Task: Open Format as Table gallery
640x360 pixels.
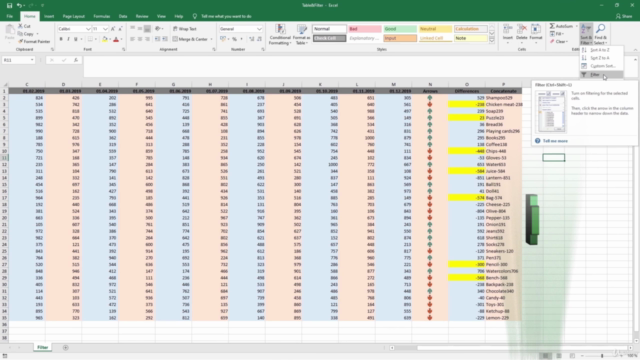Action: click(302, 34)
